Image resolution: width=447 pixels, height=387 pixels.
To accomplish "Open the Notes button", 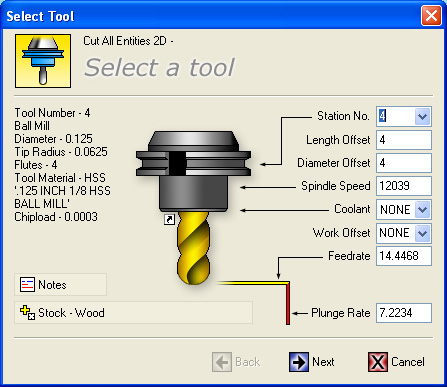I will pyautogui.click(x=60, y=285).
